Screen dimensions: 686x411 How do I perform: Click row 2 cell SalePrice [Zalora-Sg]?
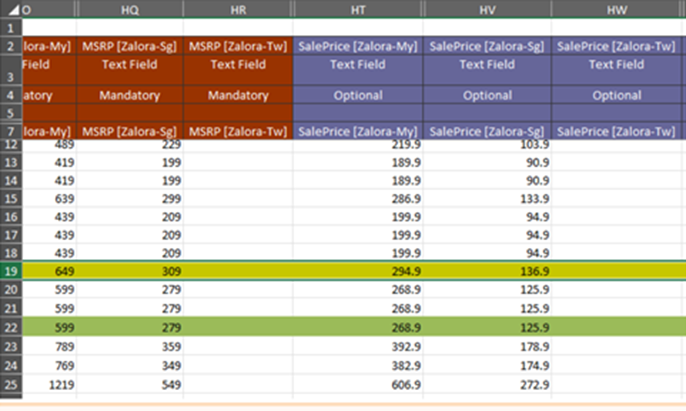(x=487, y=46)
